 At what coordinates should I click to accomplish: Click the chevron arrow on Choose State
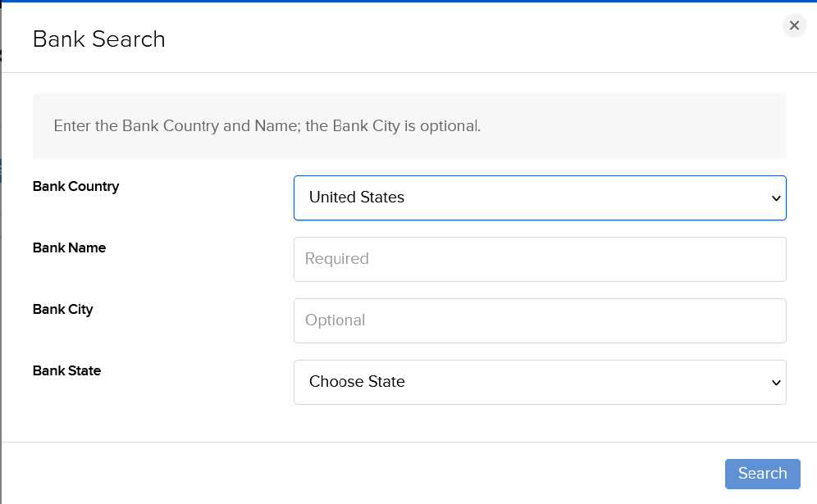[x=776, y=383]
